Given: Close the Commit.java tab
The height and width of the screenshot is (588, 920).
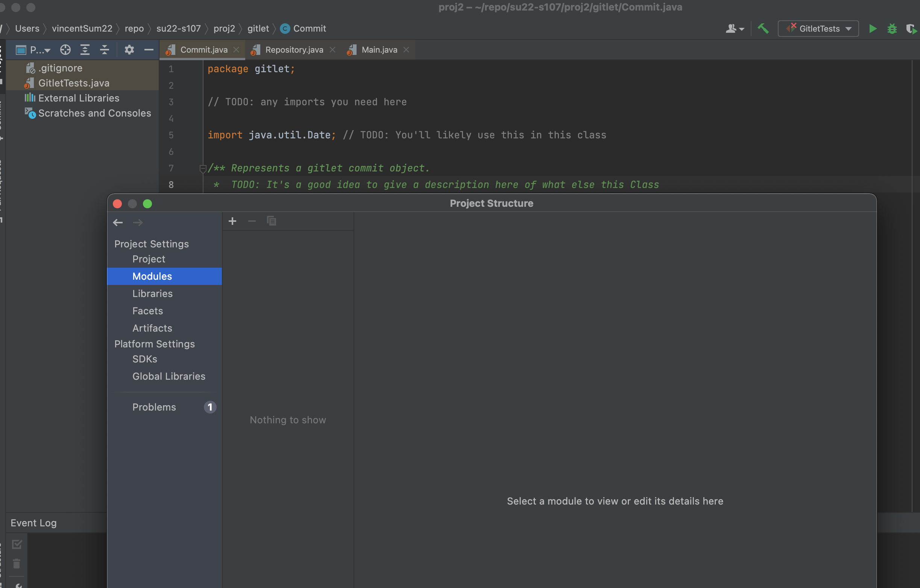Looking at the screenshot, I should 237,50.
